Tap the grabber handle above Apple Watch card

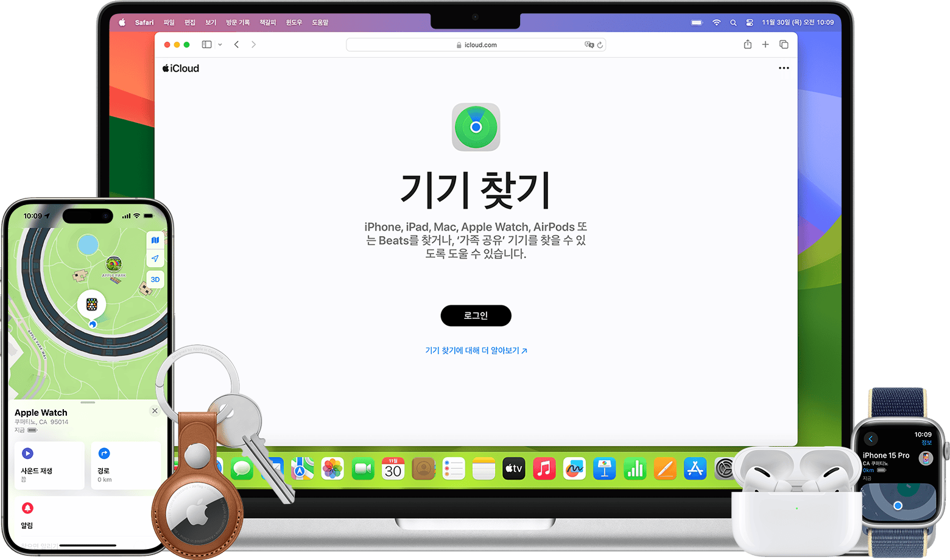(88, 402)
